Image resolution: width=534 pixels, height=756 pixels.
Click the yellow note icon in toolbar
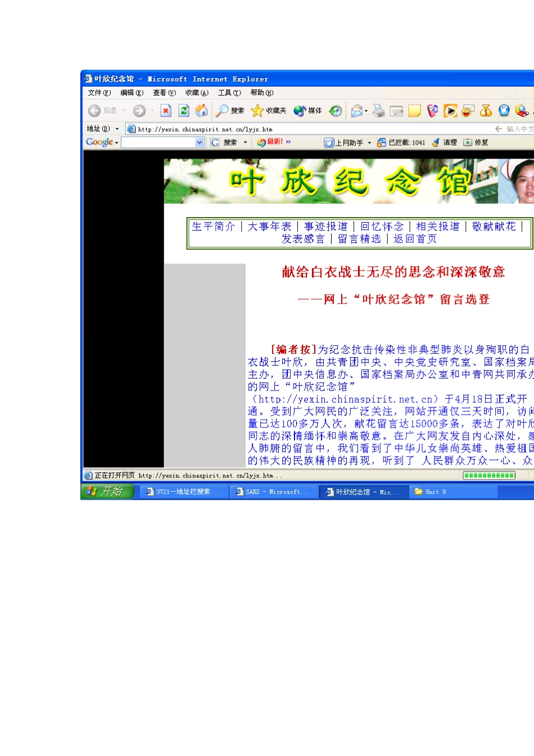pos(415,111)
